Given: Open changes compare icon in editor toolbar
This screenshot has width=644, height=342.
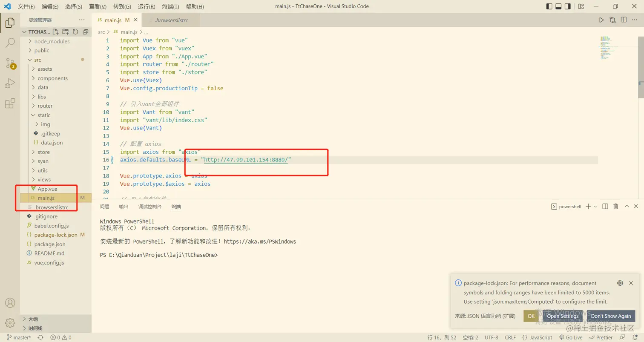Looking at the screenshot, I should [612, 20].
